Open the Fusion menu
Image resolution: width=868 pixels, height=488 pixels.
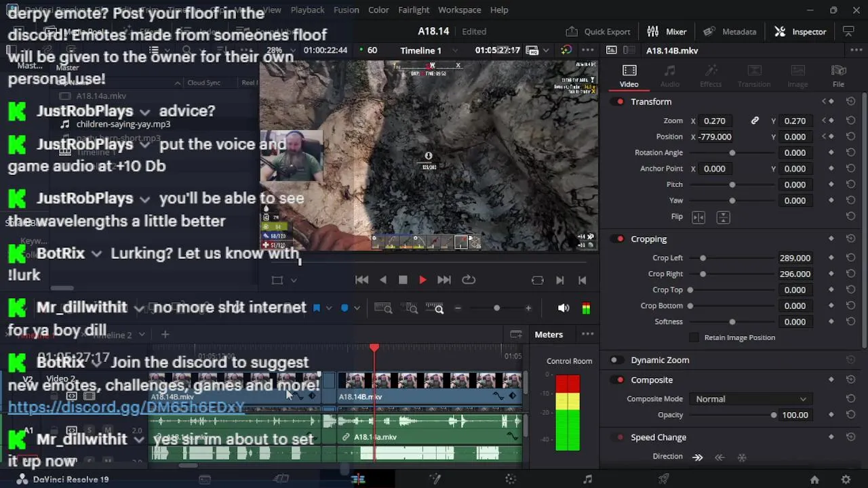tap(347, 9)
